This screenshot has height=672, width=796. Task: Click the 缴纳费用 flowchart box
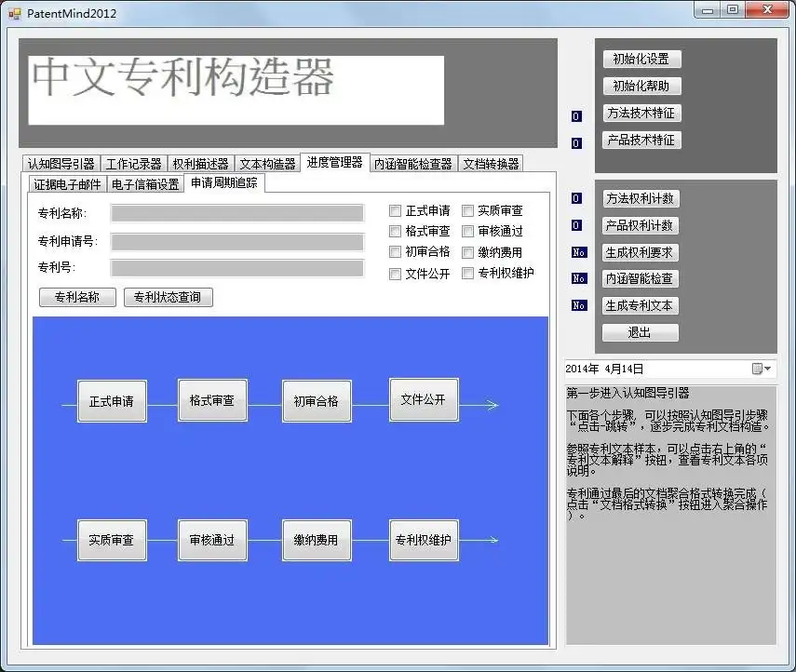click(317, 540)
